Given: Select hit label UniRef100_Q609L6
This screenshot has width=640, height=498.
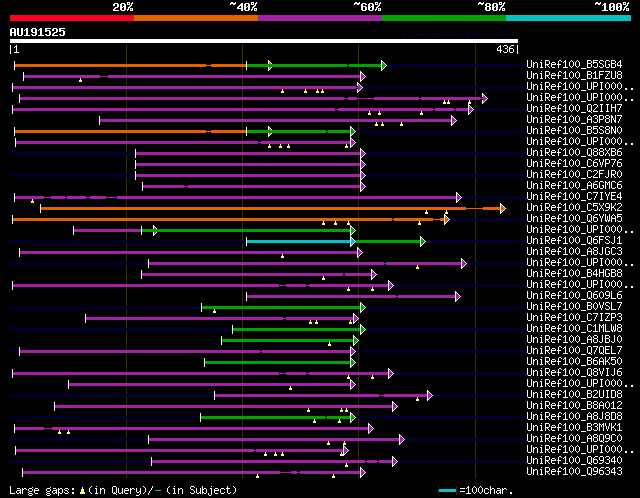Looking at the screenshot, I should [574, 296].
